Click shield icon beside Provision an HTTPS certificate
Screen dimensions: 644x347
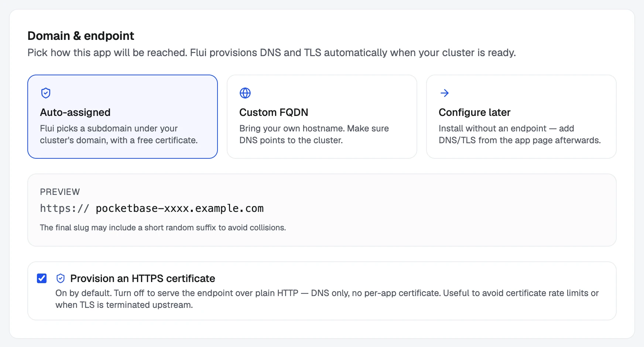pyautogui.click(x=61, y=278)
